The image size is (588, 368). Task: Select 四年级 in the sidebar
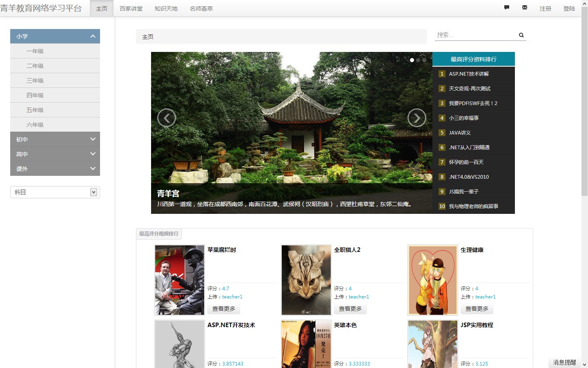pyautogui.click(x=55, y=95)
